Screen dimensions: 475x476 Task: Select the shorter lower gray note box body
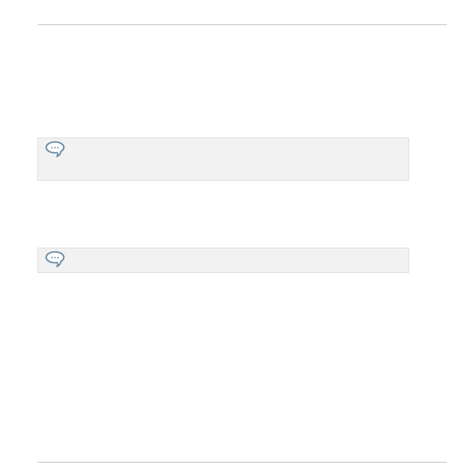point(223,260)
